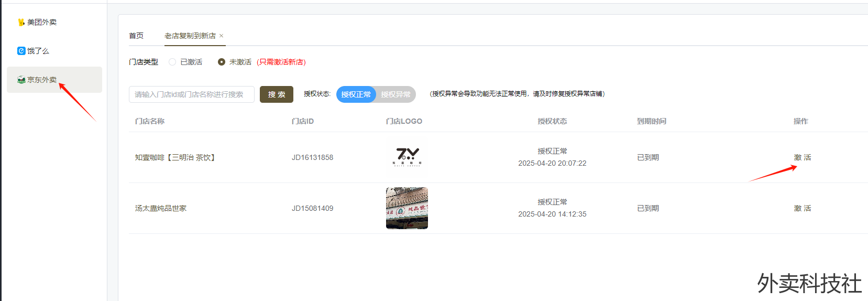Click 已到期 in the 汤太盅炖品世家 row
The height and width of the screenshot is (301, 868).
pos(648,208)
